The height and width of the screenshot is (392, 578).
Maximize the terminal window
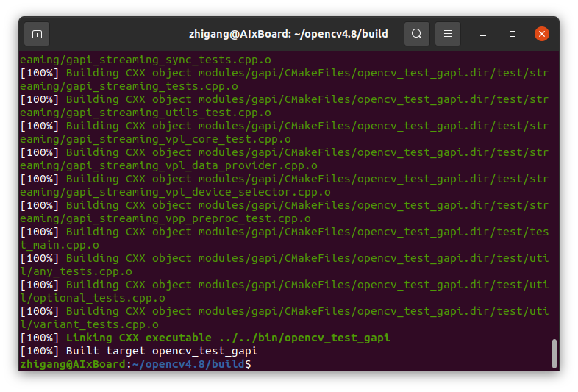point(513,34)
